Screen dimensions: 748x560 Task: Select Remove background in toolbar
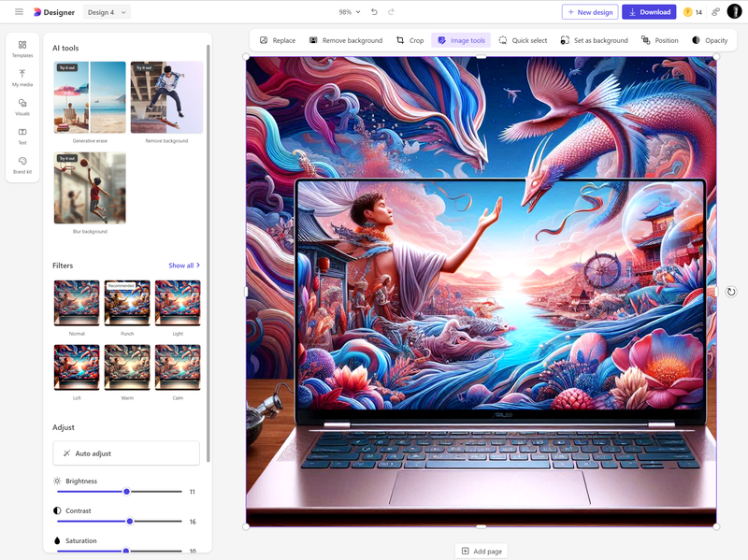pos(346,40)
